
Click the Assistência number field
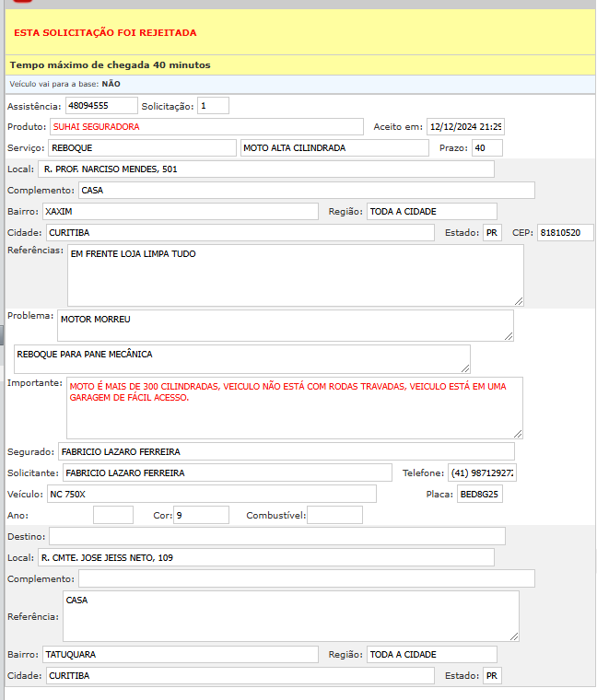coord(101,106)
